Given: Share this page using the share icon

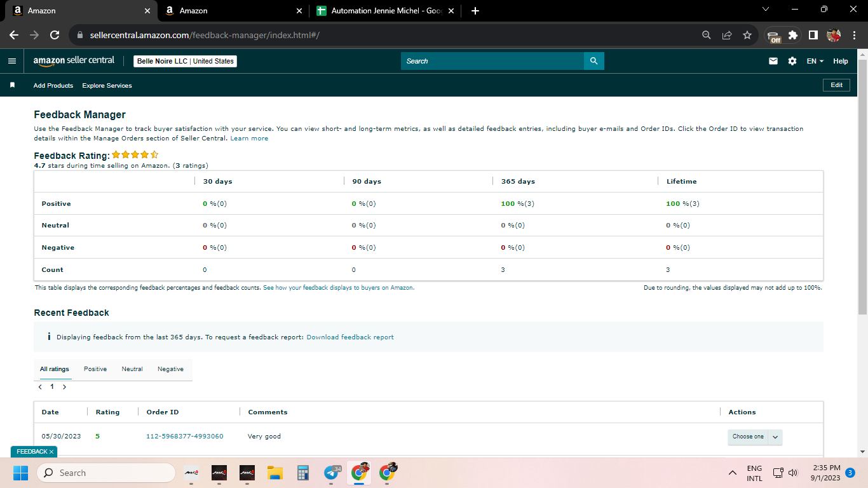Looking at the screenshot, I should (x=727, y=36).
